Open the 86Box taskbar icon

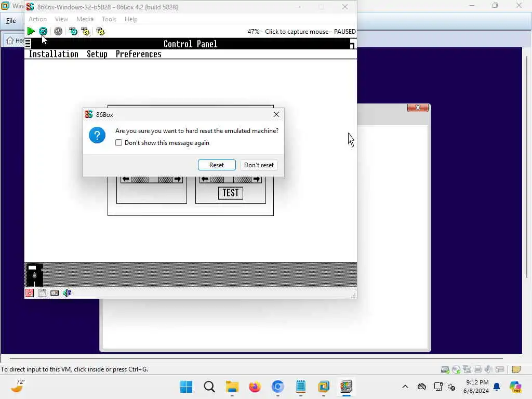tap(346, 387)
